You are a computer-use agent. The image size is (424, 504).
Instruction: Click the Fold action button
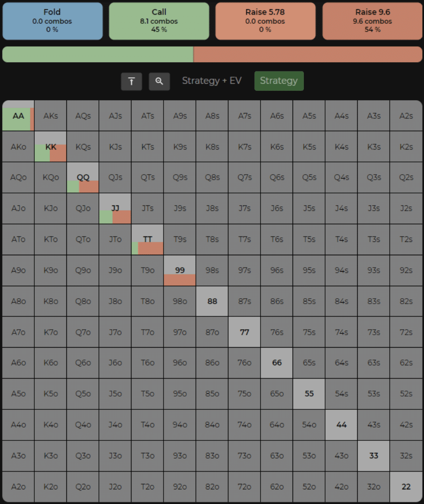pyautogui.click(x=53, y=21)
